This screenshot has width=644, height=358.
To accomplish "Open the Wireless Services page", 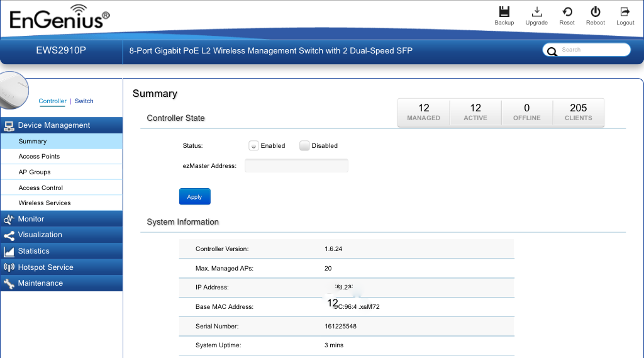I will (62, 203).
